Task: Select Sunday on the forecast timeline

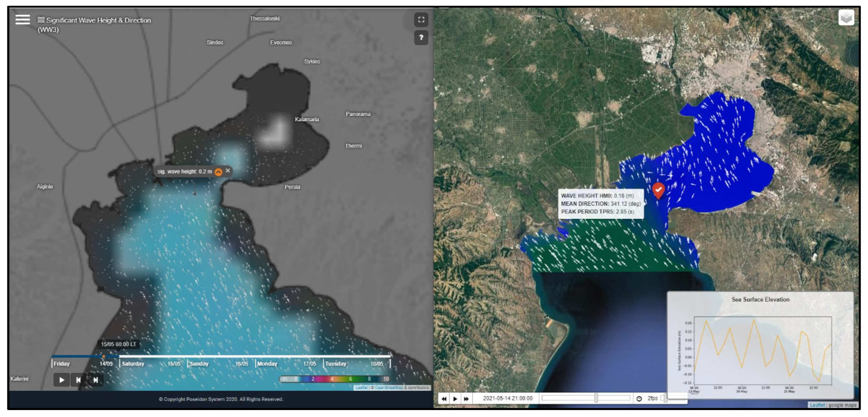Action: click(199, 363)
